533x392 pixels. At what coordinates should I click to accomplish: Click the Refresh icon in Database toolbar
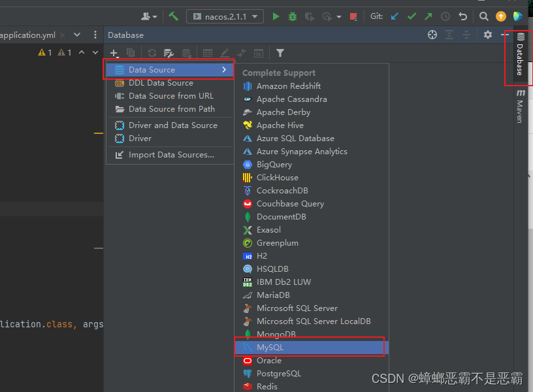152,53
